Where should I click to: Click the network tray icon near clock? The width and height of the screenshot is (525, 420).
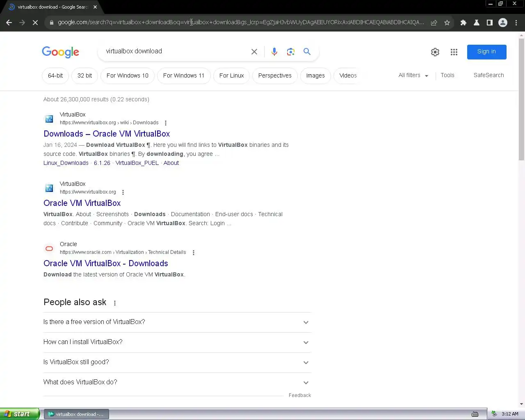(494, 414)
